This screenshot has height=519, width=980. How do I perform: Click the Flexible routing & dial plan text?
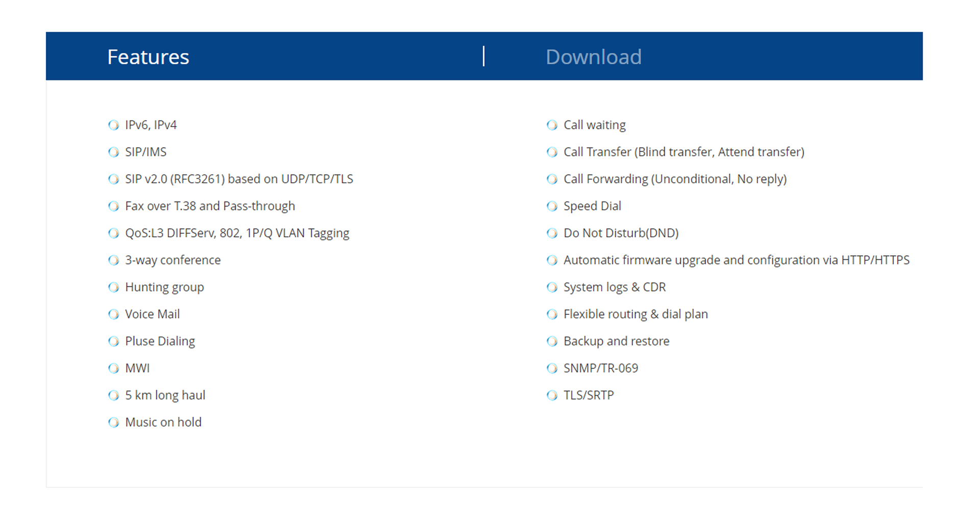[x=635, y=314]
